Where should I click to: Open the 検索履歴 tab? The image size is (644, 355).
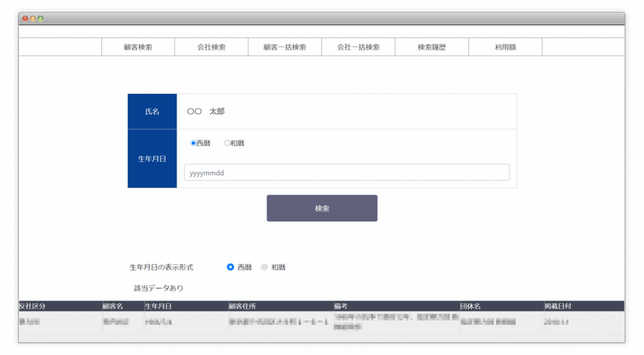coord(431,47)
